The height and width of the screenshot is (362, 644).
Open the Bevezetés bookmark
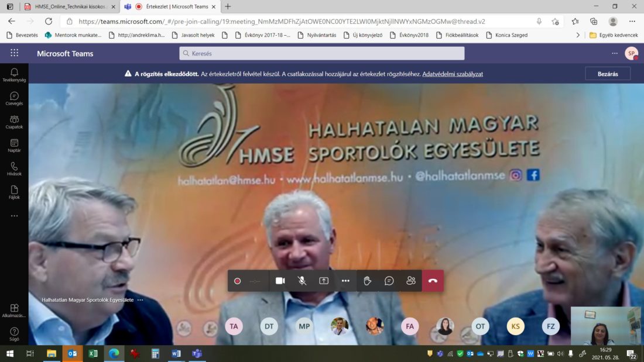point(23,35)
